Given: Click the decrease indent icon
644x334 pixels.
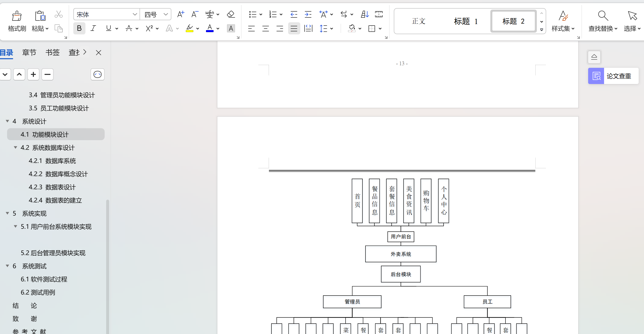Looking at the screenshot, I should pyautogui.click(x=294, y=14).
